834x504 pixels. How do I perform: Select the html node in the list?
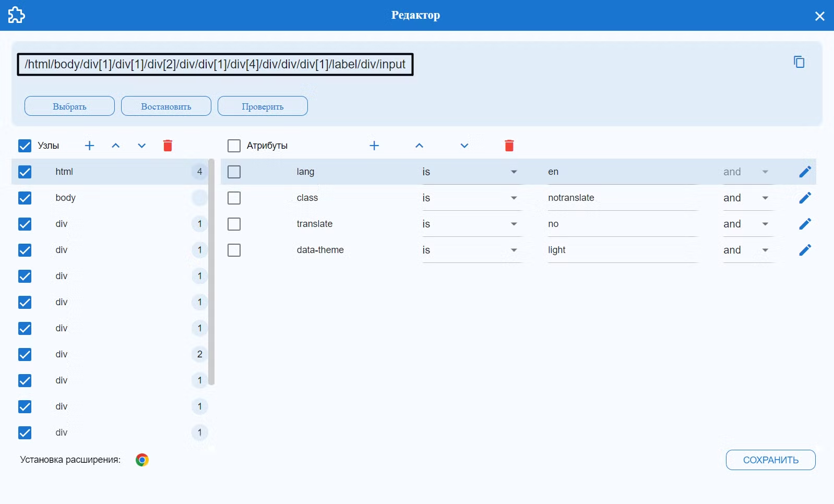(x=110, y=172)
